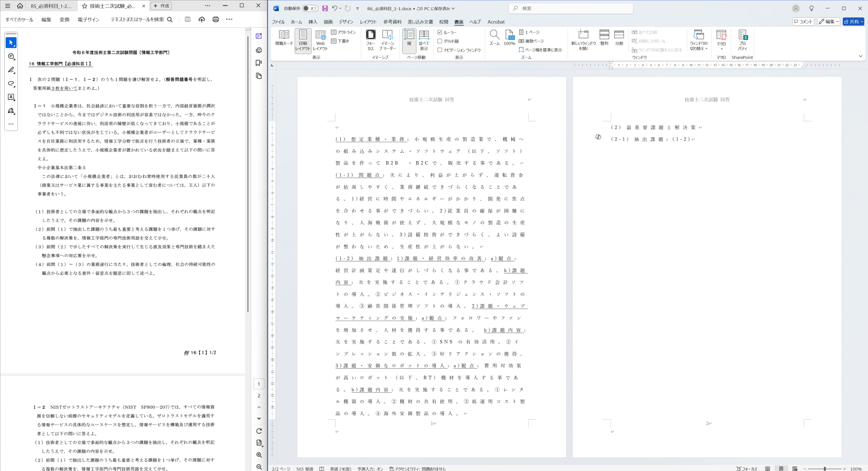868x471 pixels.
Task: Click the Split window icon
Action: coord(619,38)
